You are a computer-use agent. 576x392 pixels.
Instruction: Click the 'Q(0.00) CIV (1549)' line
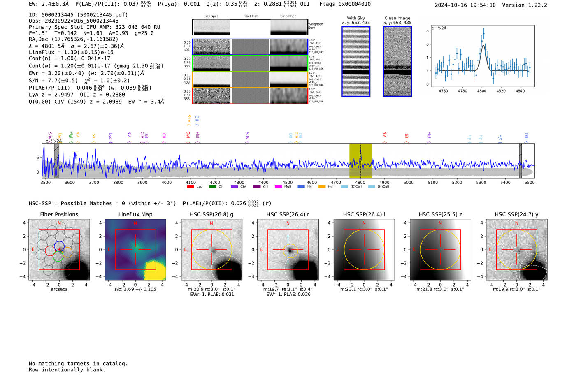[96, 102]
